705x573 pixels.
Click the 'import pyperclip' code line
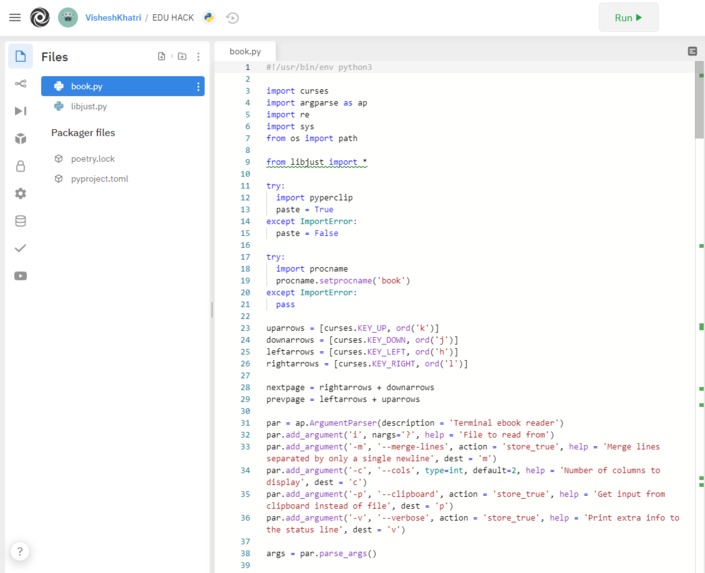(x=314, y=198)
